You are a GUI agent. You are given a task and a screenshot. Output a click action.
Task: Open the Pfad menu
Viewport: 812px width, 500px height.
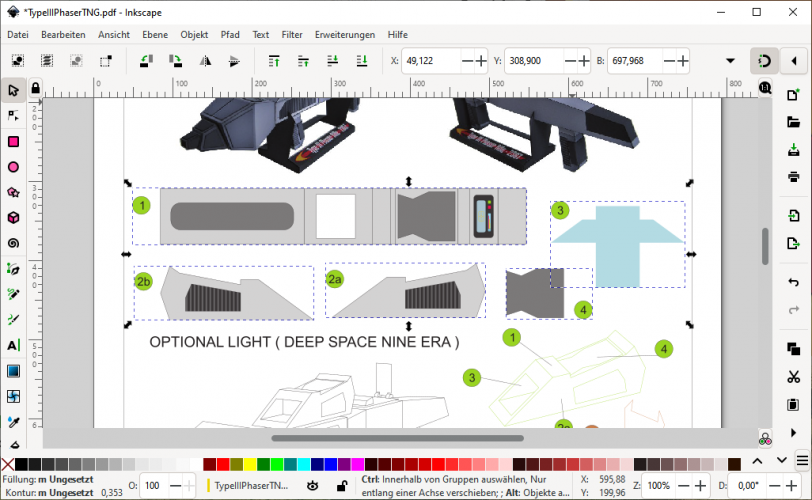[x=230, y=35]
